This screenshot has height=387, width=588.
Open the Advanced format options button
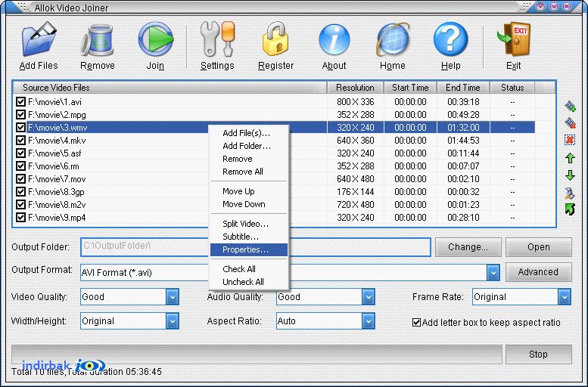pyautogui.click(x=539, y=272)
